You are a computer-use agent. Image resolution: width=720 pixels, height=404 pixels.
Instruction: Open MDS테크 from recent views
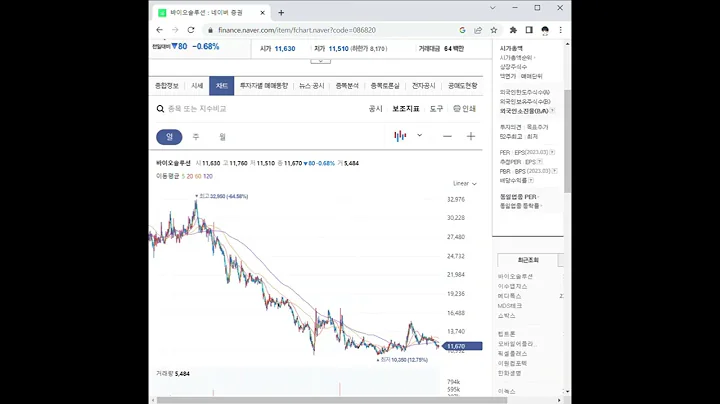[x=510, y=306]
